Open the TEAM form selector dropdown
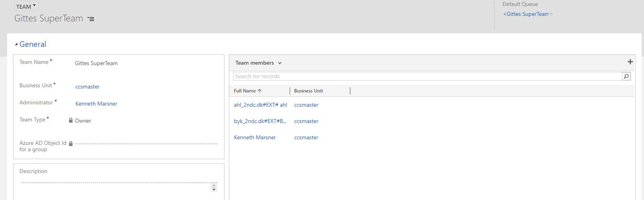The image size is (644, 200). click(x=26, y=6)
